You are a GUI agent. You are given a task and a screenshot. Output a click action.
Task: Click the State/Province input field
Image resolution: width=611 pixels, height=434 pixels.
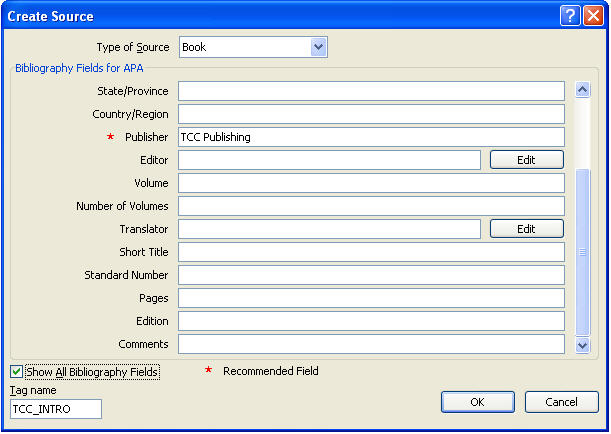click(x=371, y=91)
